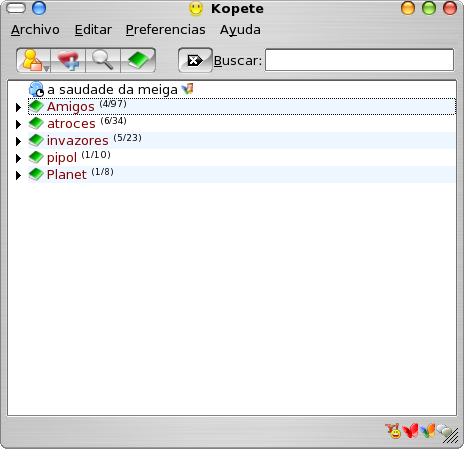Open the Editar menu

coord(93,30)
